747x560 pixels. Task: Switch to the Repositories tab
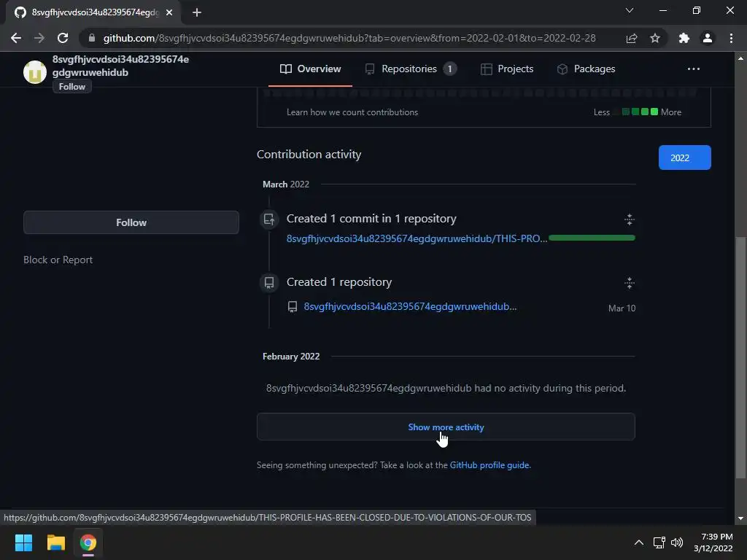pos(410,69)
